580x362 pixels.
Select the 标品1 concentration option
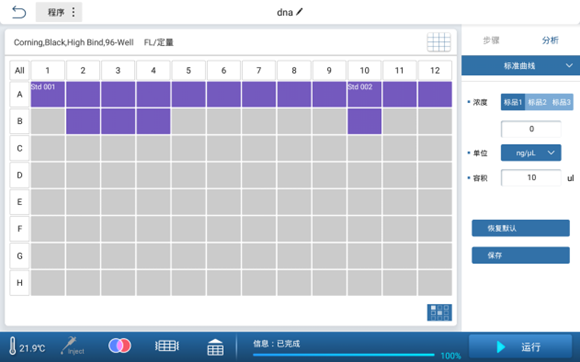(x=513, y=102)
